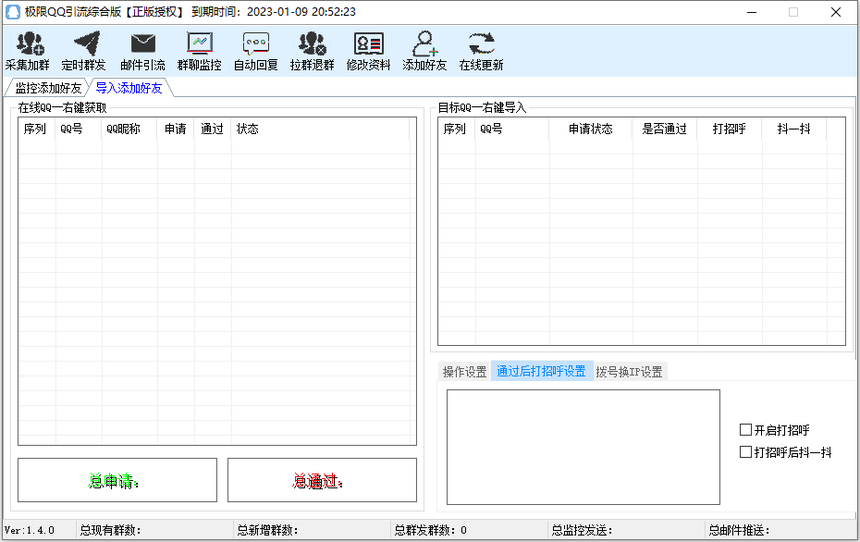The width and height of the screenshot is (860, 542).
Task: Click the app logo in title bar
Action: 12,12
